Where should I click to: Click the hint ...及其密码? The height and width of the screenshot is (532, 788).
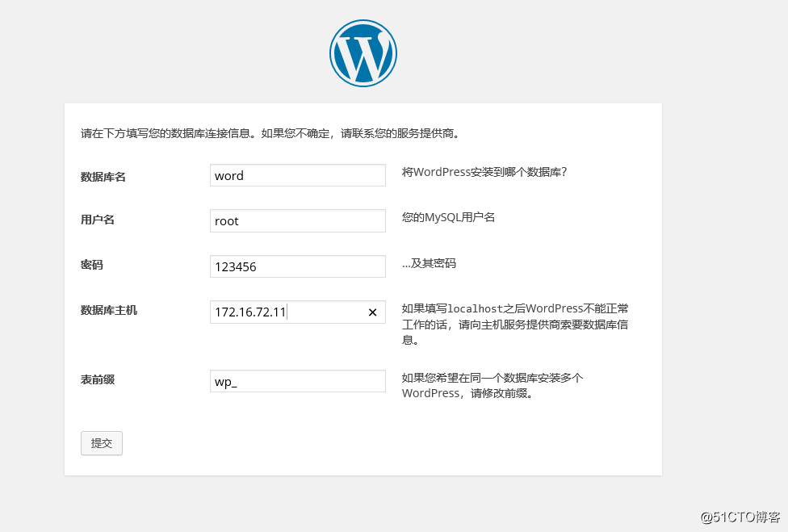pos(429,263)
